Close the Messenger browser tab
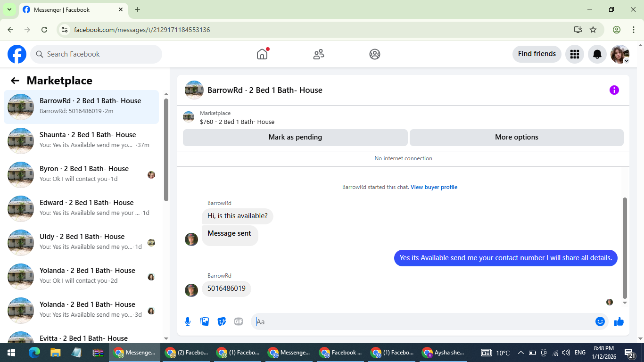Screen dimensions: 644x362 tap(121, 9)
